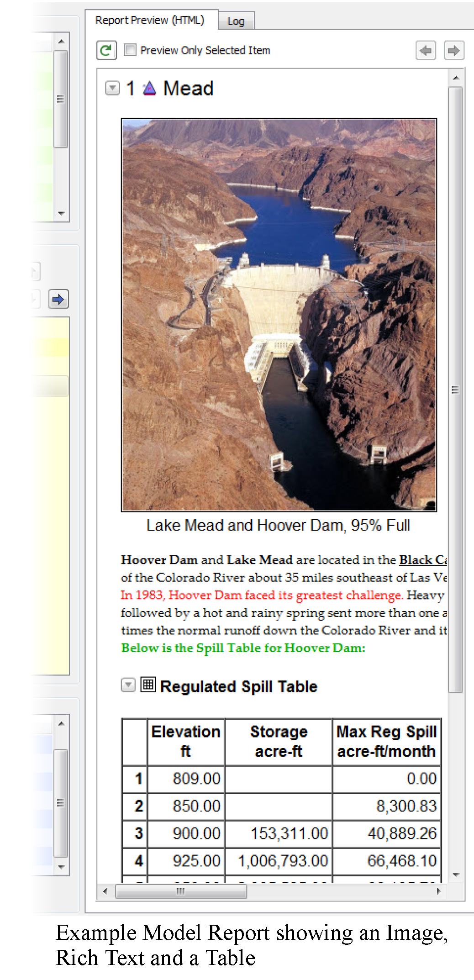The height and width of the screenshot is (980, 474).
Task: Select the Report Preview (HTML) tab
Action: (x=150, y=20)
